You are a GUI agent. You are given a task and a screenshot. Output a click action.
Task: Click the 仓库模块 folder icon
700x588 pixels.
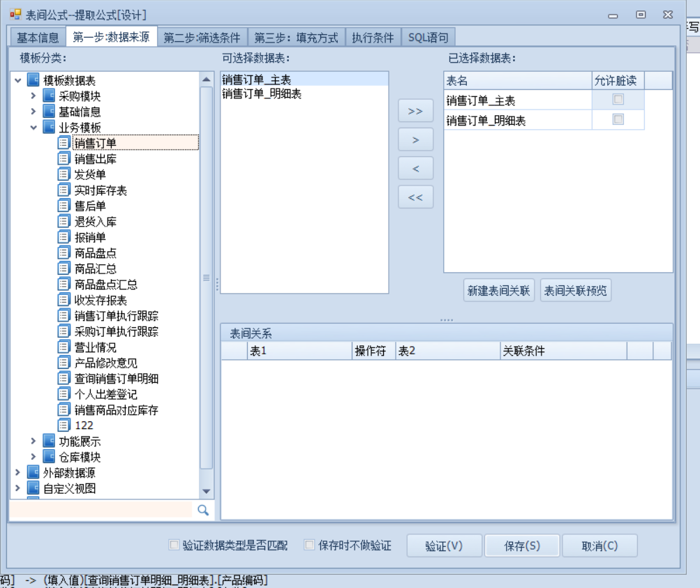click(x=49, y=457)
